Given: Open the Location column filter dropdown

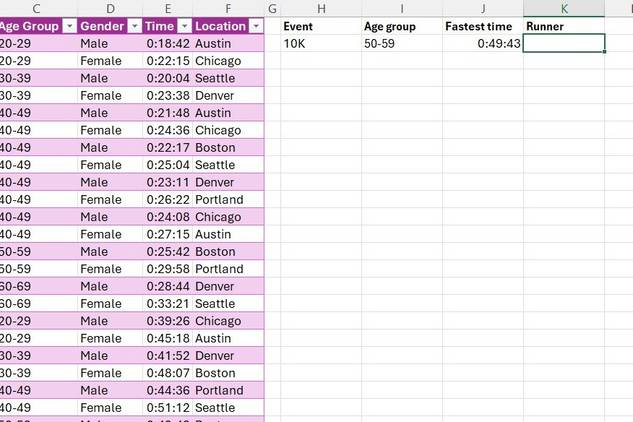Looking at the screenshot, I should [x=256, y=26].
